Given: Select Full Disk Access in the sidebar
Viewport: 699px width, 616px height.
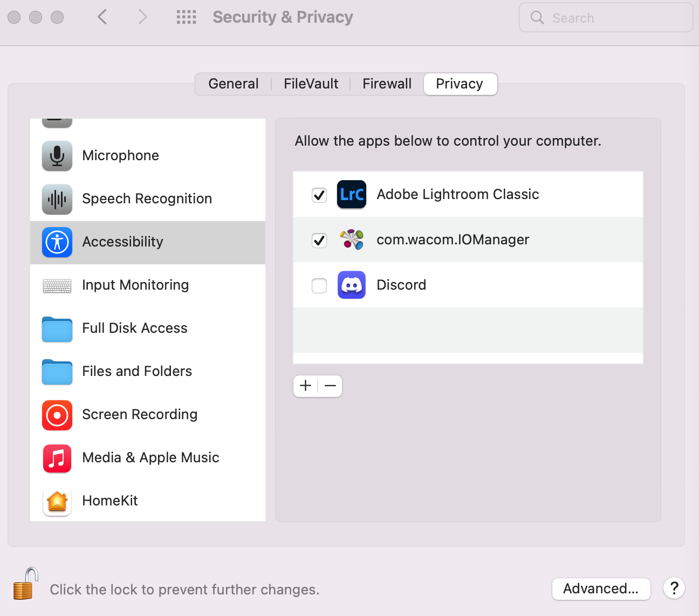Looking at the screenshot, I should point(135,328).
